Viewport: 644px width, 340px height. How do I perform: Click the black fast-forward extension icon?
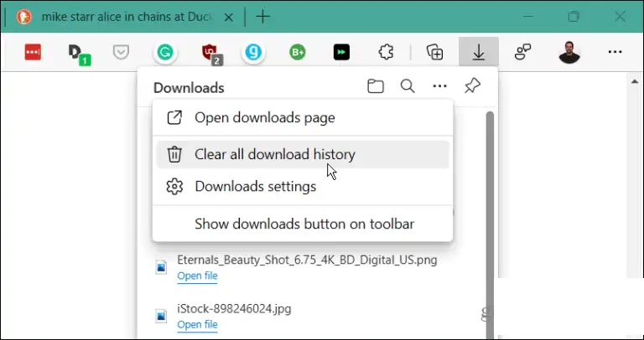pos(341,52)
